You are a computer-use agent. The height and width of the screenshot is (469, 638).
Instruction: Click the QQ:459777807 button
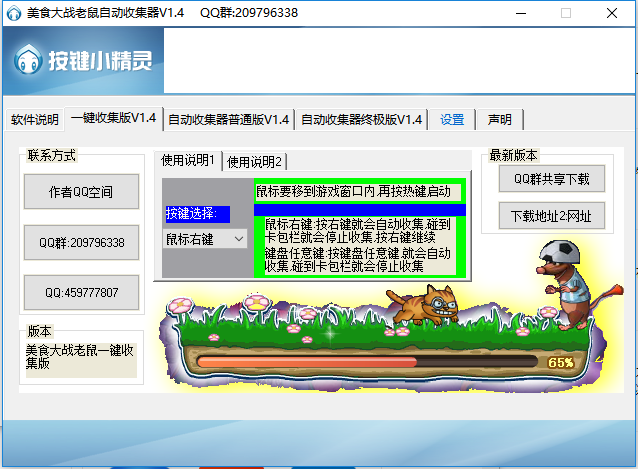point(81,292)
